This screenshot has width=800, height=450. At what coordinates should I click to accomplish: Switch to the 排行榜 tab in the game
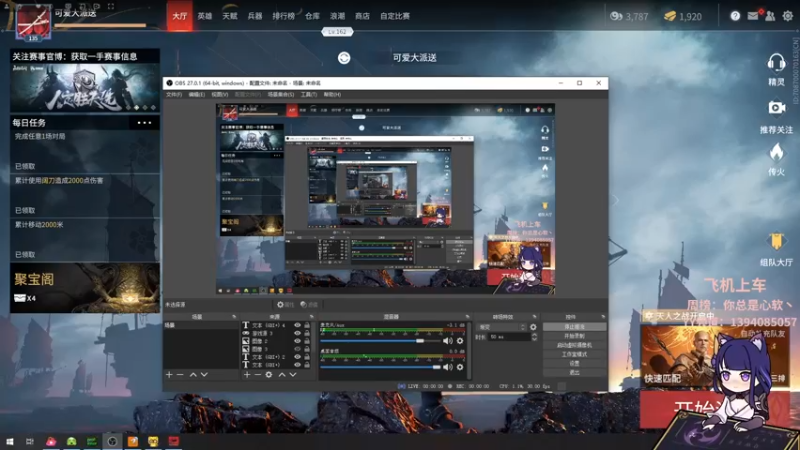coord(284,16)
